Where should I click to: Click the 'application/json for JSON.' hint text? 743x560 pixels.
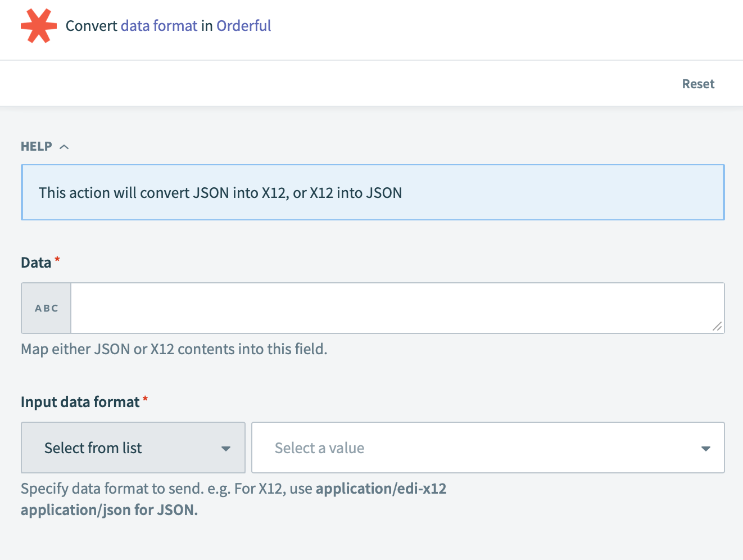click(110, 510)
